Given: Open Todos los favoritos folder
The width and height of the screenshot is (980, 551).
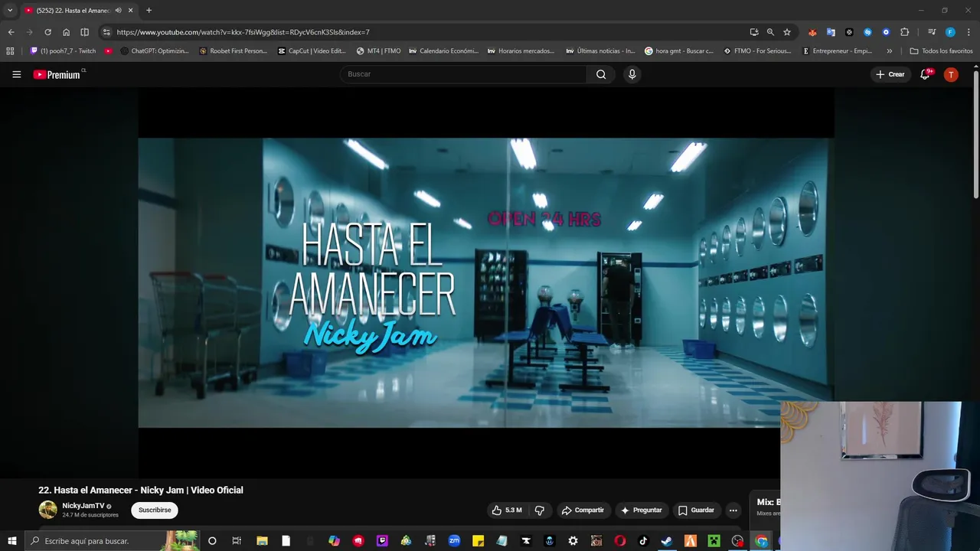Looking at the screenshot, I should point(941,51).
